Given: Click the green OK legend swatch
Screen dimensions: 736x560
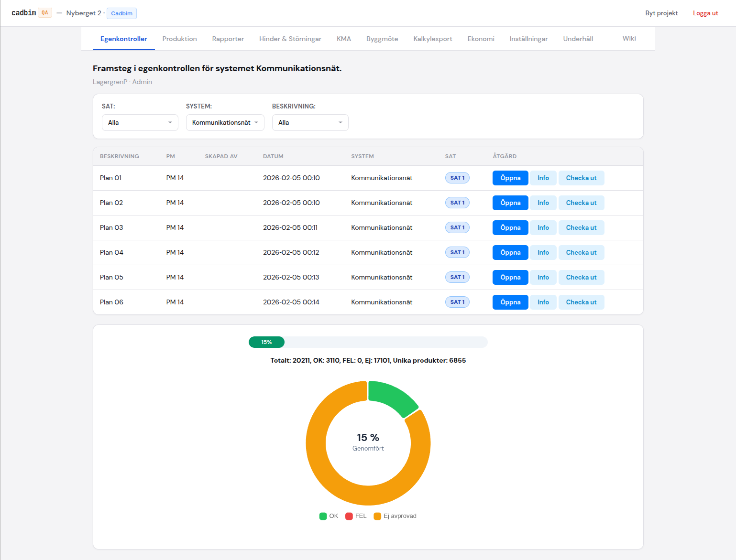Looking at the screenshot, I should pyautogui.click(x=322, y=516).
